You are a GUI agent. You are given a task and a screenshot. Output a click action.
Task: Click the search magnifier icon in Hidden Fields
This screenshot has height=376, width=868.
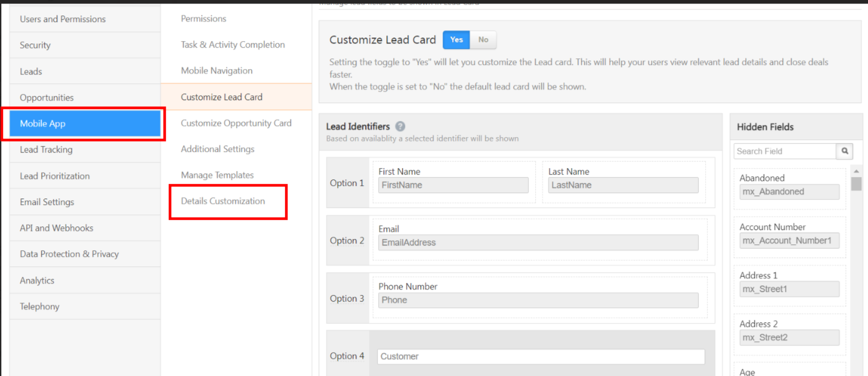click(x=845, y=151)
